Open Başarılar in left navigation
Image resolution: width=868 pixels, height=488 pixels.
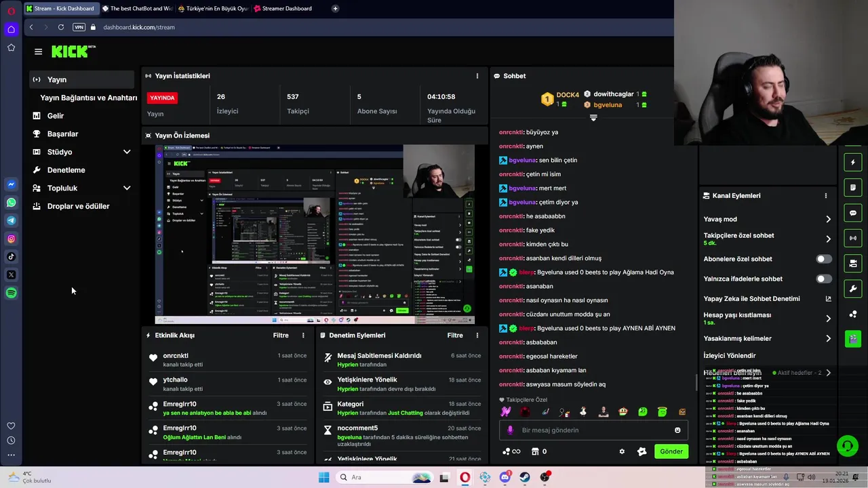81,134
